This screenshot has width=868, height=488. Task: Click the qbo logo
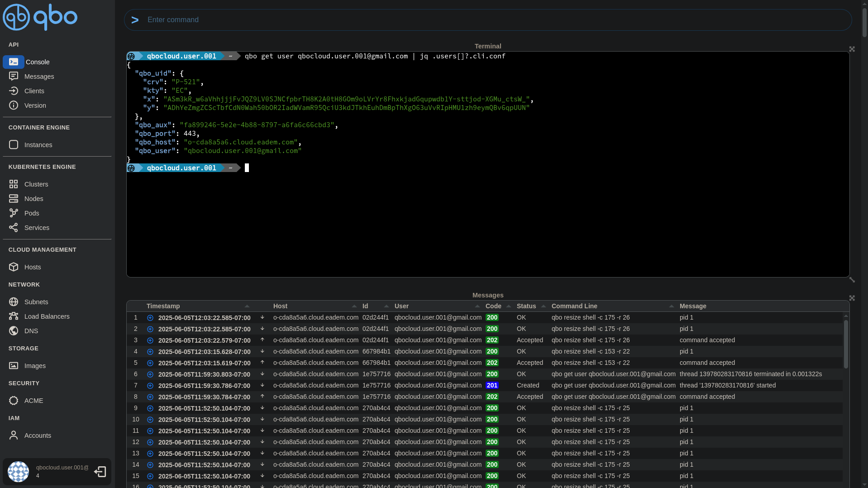pyautogui.click(x=40, y=17)
